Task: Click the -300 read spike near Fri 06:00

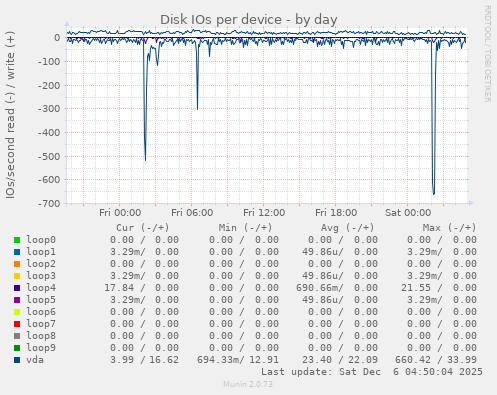Action: pos(197,109)
